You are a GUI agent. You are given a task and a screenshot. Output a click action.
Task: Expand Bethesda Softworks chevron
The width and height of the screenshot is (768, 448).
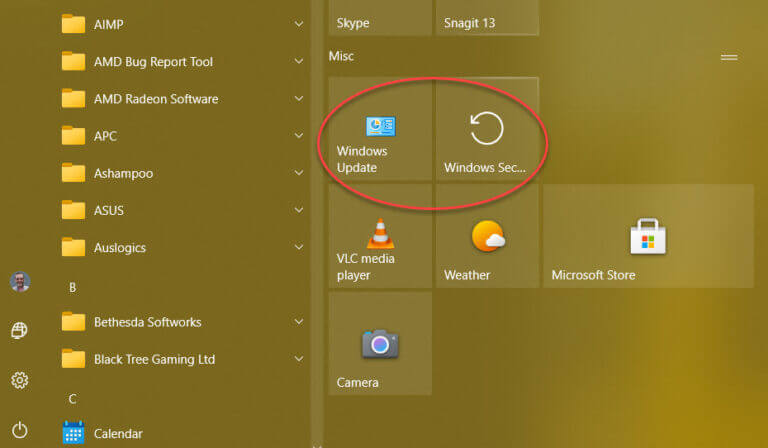pyautogui.click(x=299, y=322)
